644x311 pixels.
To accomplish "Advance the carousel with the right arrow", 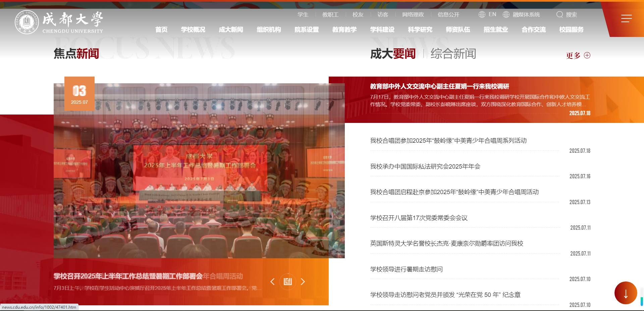I will [x=303, y=282].
